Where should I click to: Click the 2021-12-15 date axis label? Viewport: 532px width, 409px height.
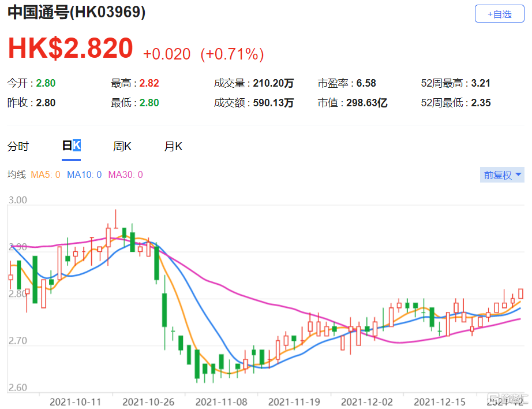(440, 402)
